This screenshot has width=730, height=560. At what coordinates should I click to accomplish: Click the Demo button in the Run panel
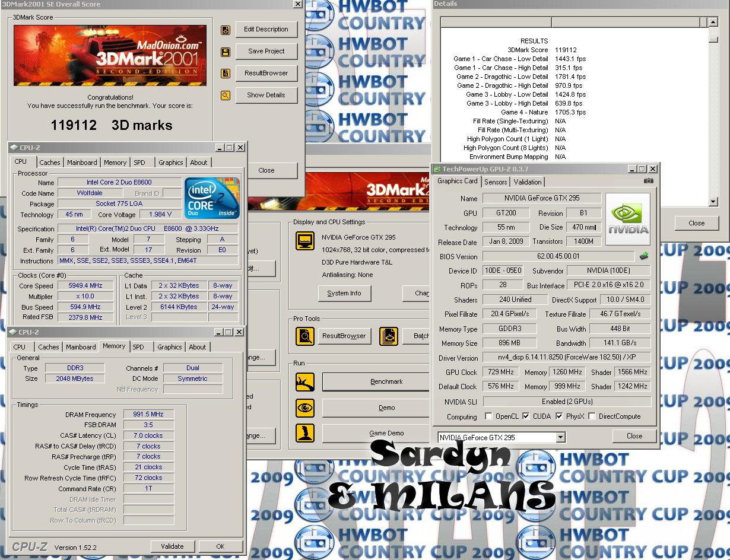(x=376, y=408)
